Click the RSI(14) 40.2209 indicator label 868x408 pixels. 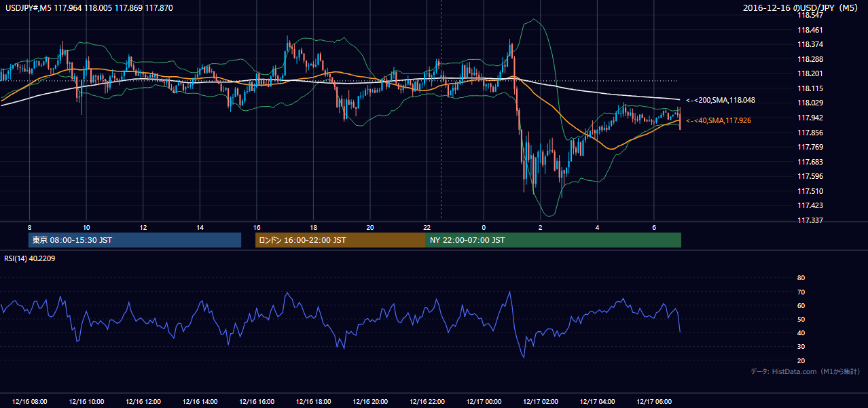click(x=31, y=258)
